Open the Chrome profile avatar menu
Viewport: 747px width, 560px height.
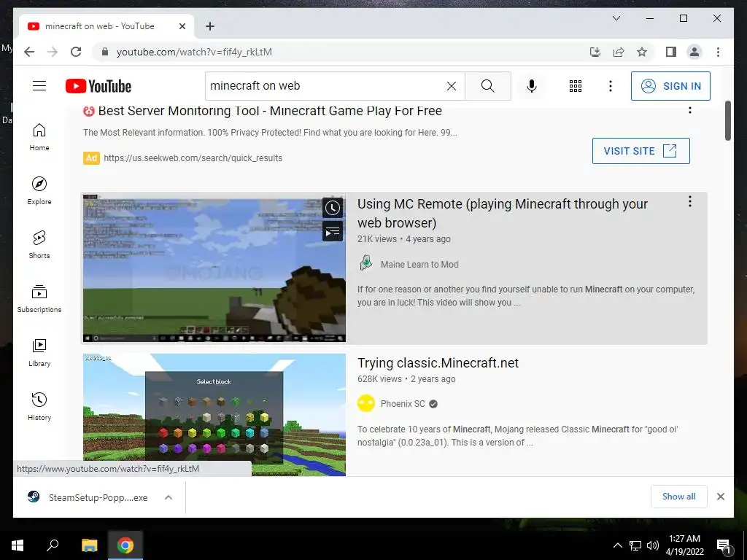694,52
